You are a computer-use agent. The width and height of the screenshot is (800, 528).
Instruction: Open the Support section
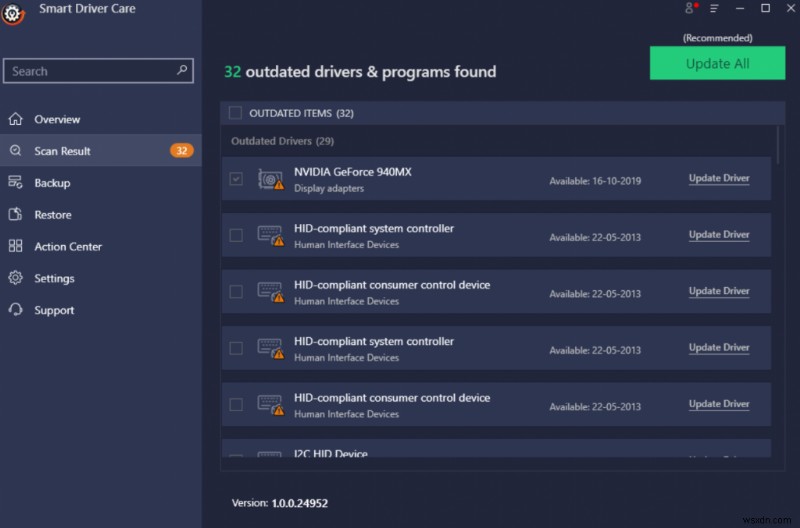[101, 310]
